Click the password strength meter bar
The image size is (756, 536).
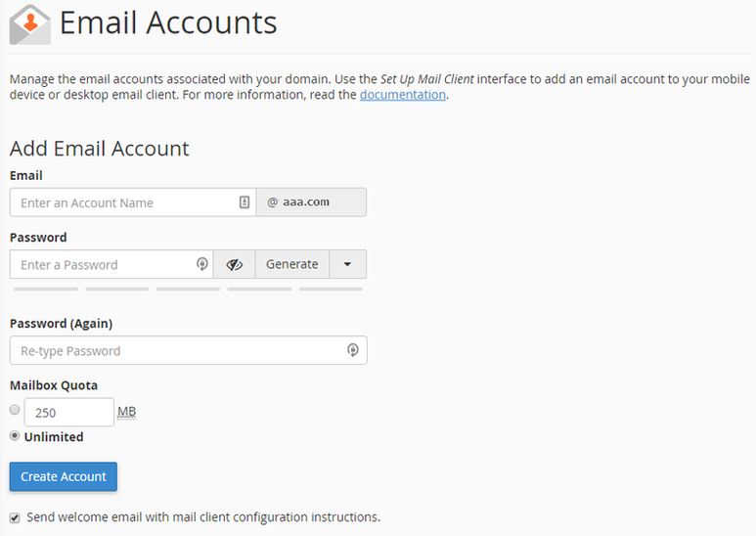pyautogui.click(x=188, y=289)
